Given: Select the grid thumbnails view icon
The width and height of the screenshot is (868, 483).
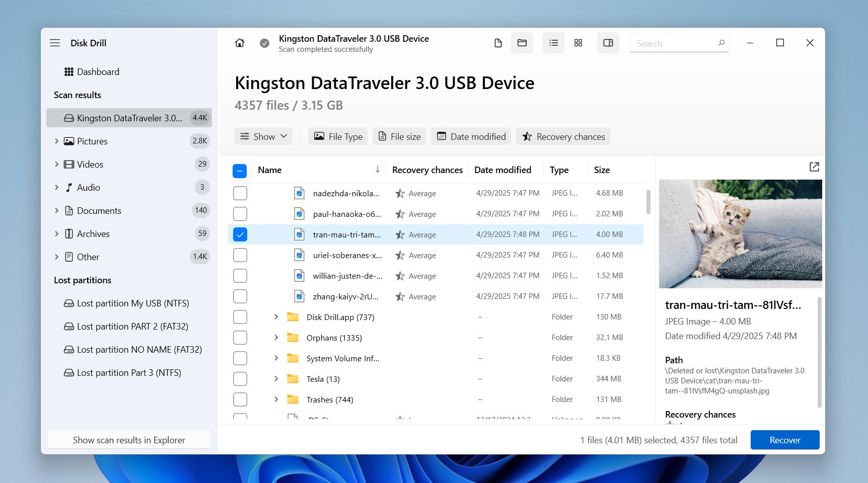Looking at the screenshot, I should pyautogui.click(x=578, y=43).
